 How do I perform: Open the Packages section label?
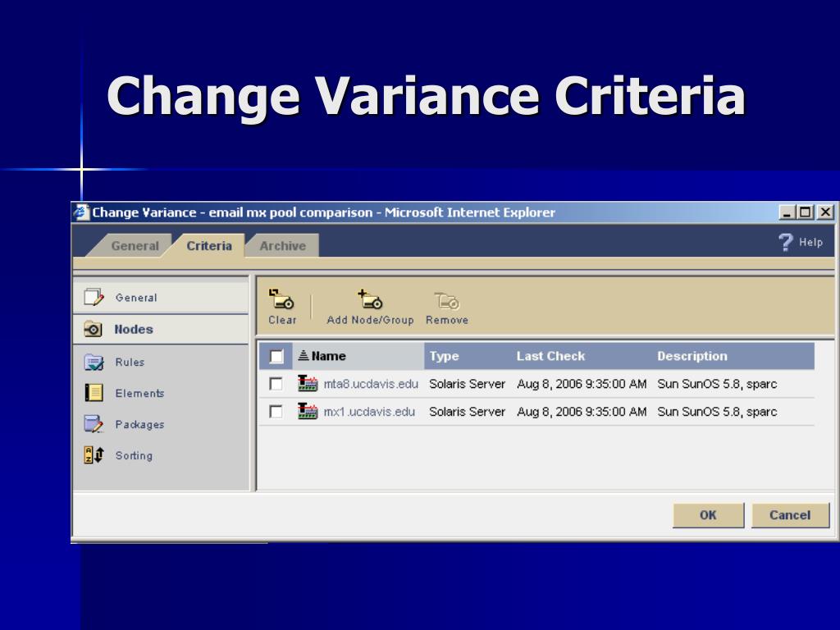(x=139, y=424)
